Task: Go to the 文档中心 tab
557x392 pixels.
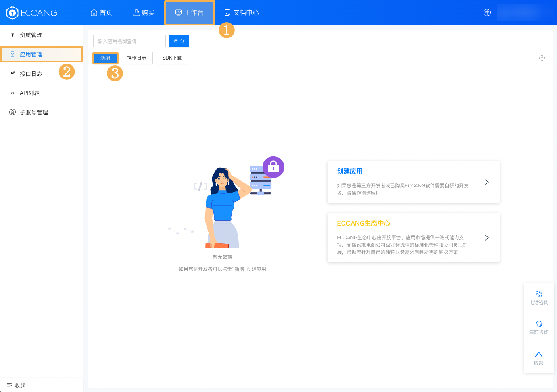Action: 242,13
